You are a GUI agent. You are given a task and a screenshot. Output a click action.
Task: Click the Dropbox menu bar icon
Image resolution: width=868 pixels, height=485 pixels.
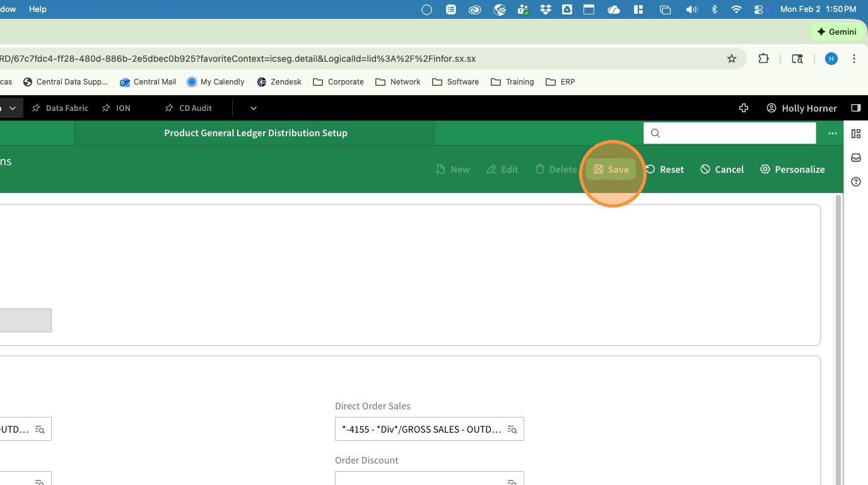coord(546,9)
